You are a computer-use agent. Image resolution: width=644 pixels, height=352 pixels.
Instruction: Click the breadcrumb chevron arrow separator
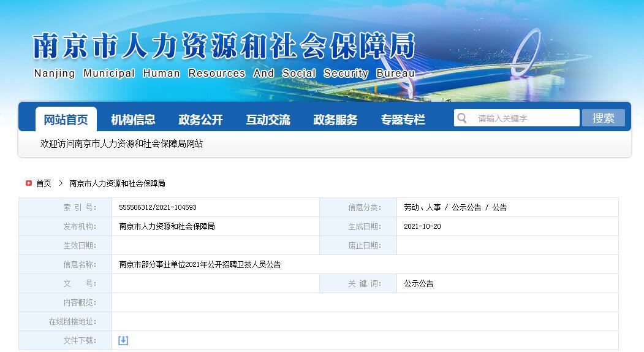61,183
